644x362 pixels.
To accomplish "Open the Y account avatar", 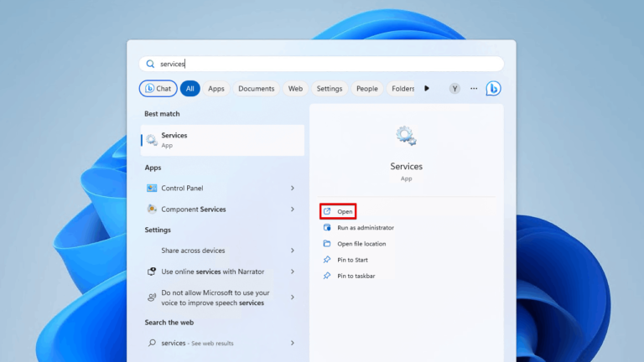I will (454, 89).
